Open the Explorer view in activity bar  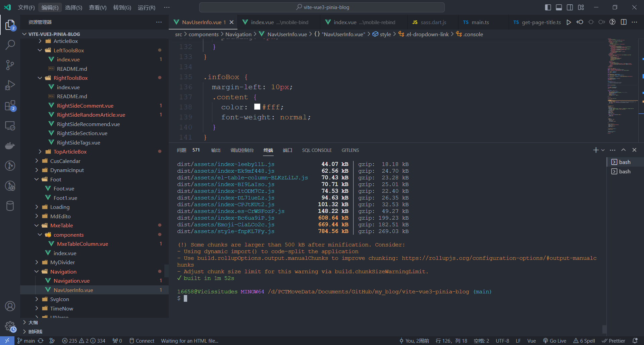pyautogui.click(x=10, y=25)
